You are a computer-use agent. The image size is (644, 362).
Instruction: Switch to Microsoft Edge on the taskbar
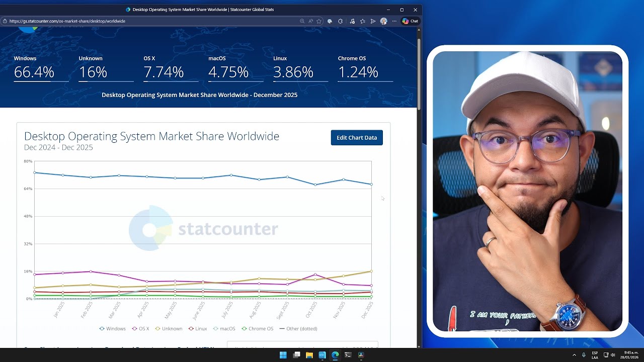coord(335,355)
